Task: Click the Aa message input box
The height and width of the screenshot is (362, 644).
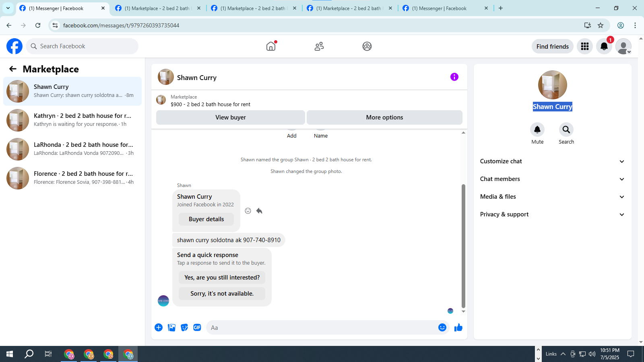Action: 322,327
